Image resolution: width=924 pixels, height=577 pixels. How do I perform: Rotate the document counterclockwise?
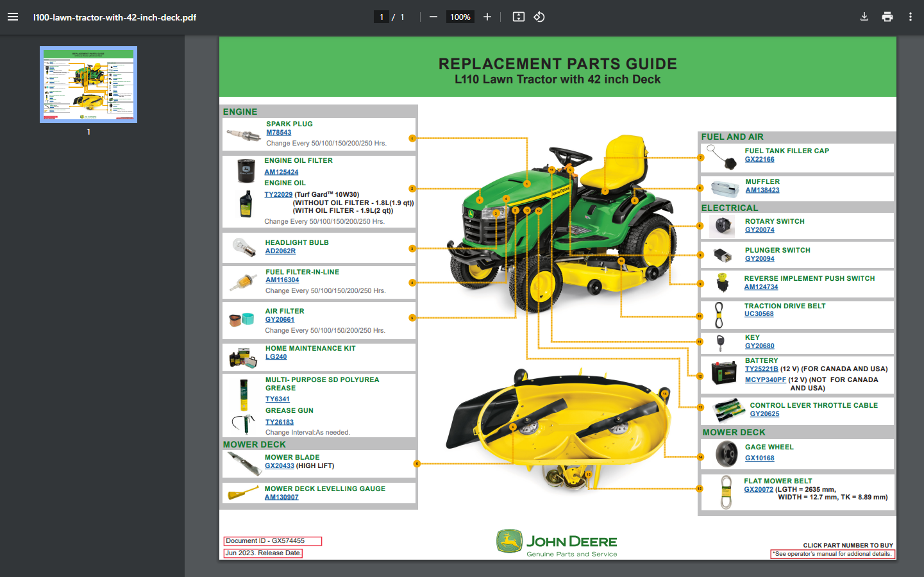tap(539, 17)
